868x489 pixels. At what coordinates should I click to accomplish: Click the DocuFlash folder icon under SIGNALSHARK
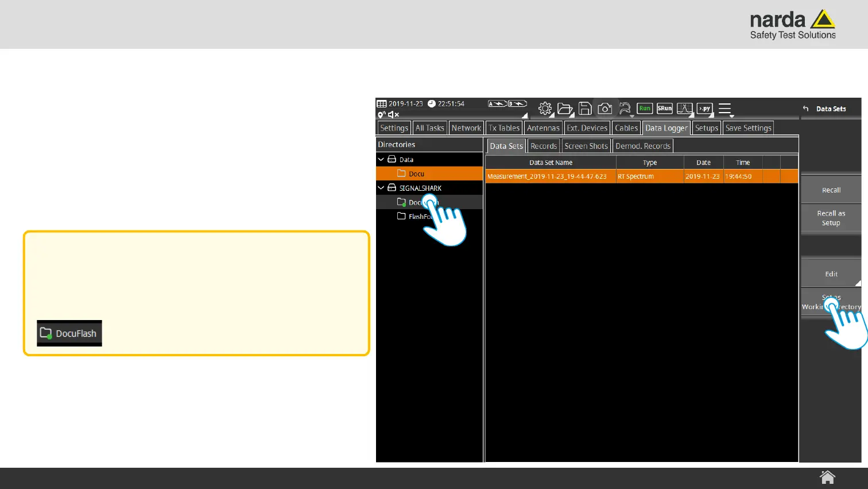(402, 202)
